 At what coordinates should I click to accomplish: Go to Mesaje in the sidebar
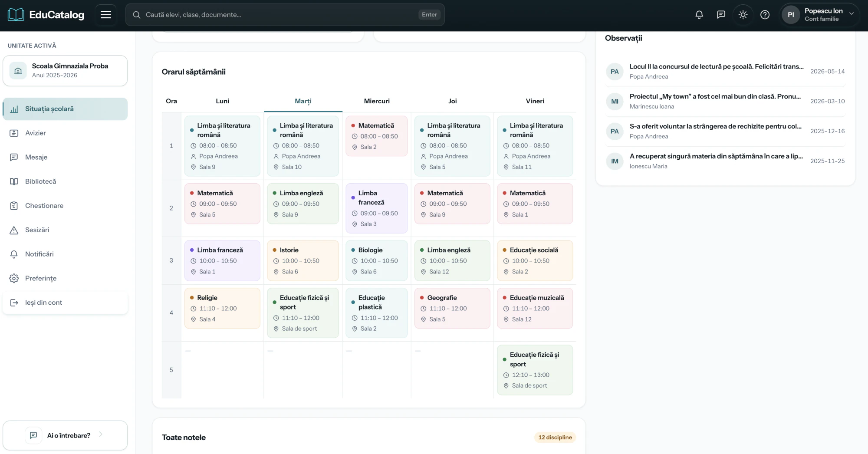[65, 157]
